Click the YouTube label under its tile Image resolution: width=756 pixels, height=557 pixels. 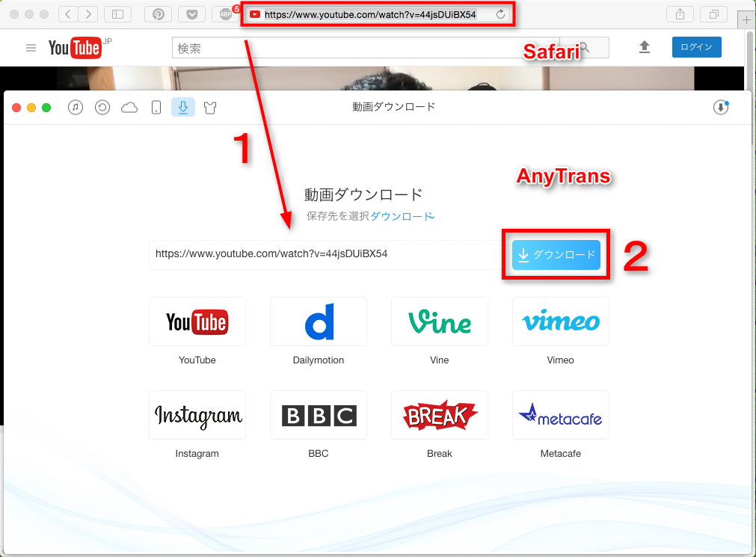(x=197, y=360)
